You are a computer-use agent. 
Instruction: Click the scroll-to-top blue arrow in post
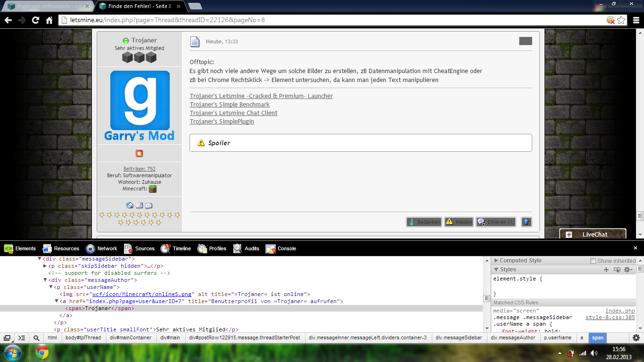[x=526, y=222]
